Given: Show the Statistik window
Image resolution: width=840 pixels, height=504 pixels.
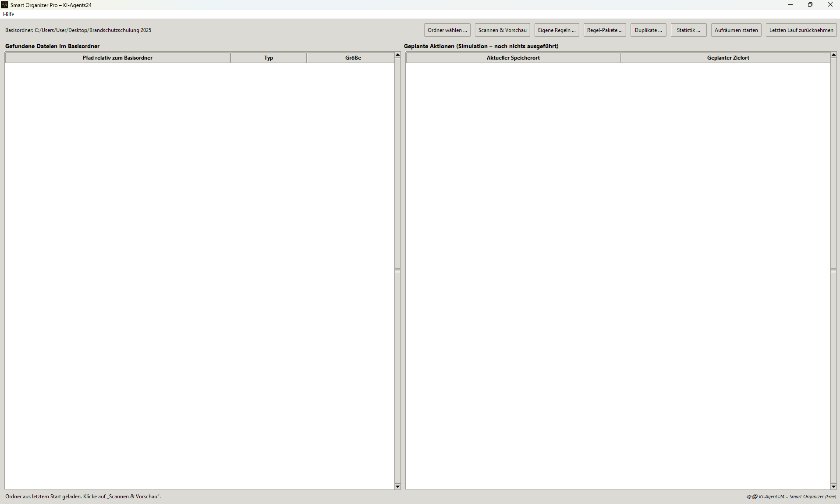Looking at the screenshot, I should (688, 30).
